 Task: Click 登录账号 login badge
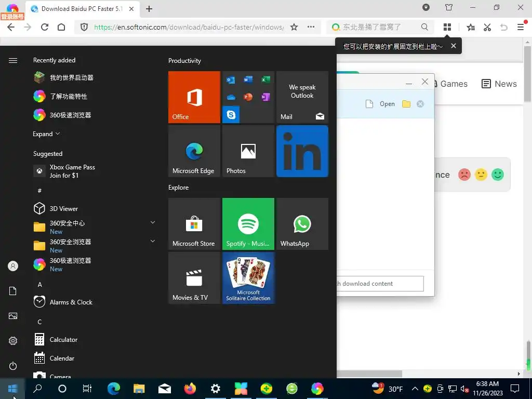pos(12,16)
